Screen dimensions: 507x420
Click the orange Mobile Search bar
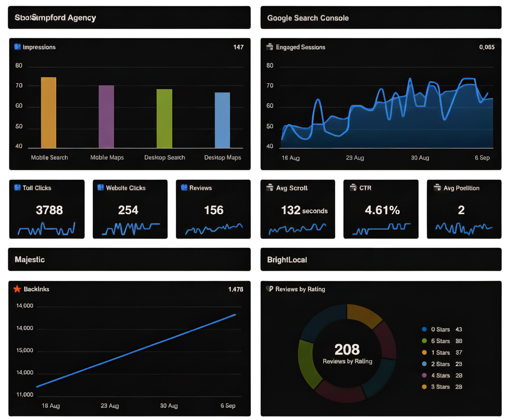(x=48, y=113)
